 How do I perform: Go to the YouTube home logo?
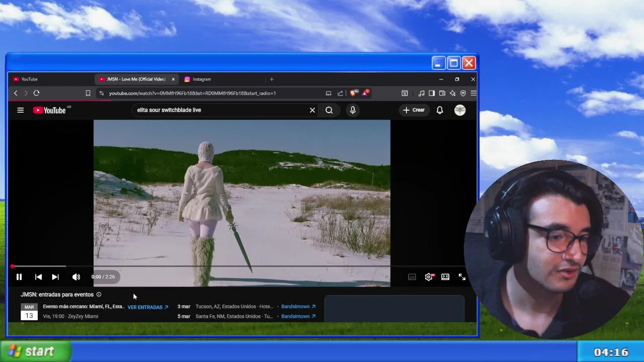pos(49,110)
